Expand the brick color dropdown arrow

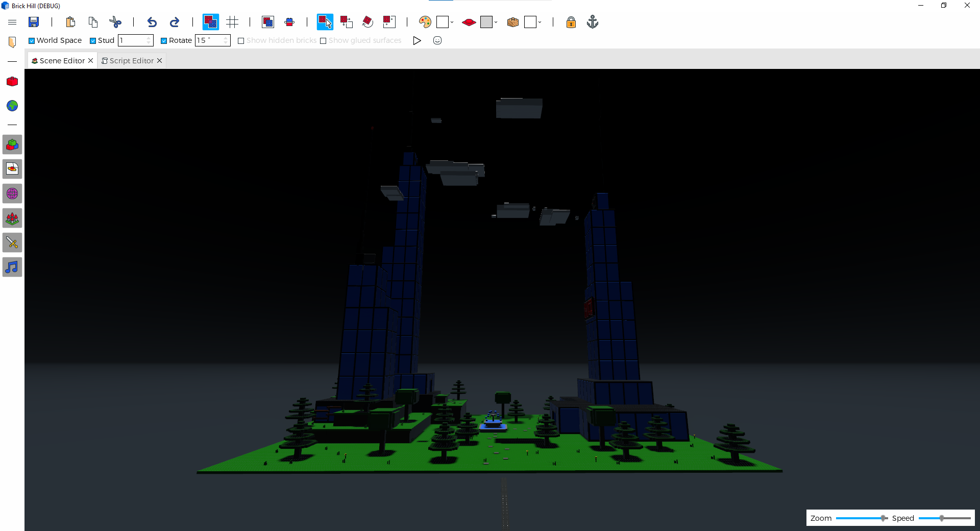click(x=452, y=22)
